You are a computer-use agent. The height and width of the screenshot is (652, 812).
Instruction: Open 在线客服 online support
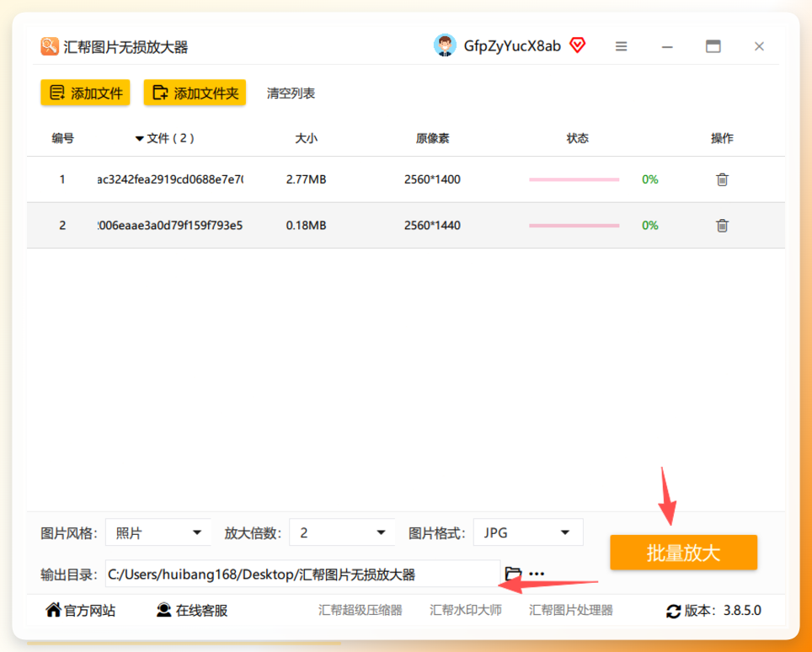(x=192, y=611)
